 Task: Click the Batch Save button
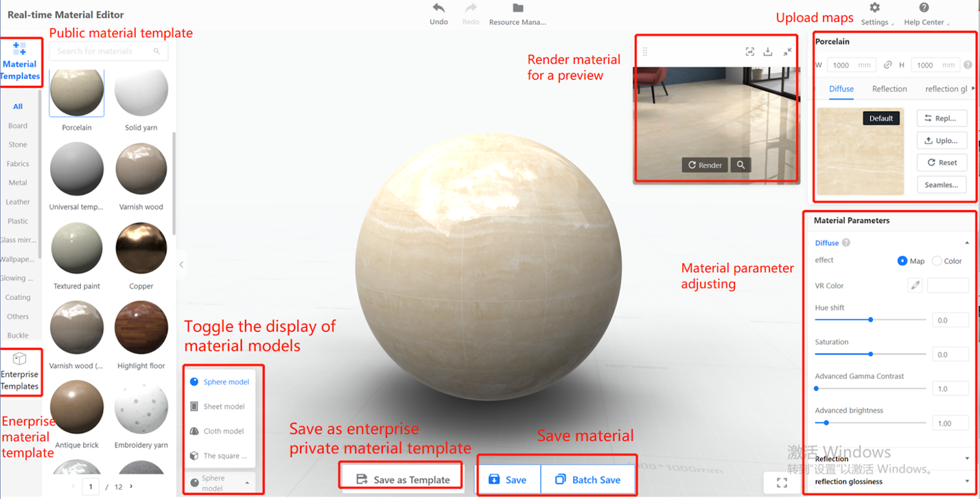[x=588, y=479]
